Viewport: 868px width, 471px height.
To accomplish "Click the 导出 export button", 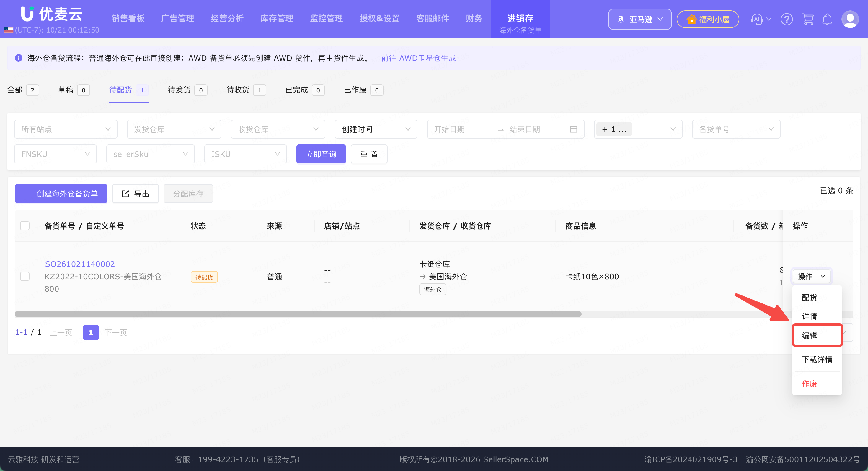I will (x=136, y=194).
